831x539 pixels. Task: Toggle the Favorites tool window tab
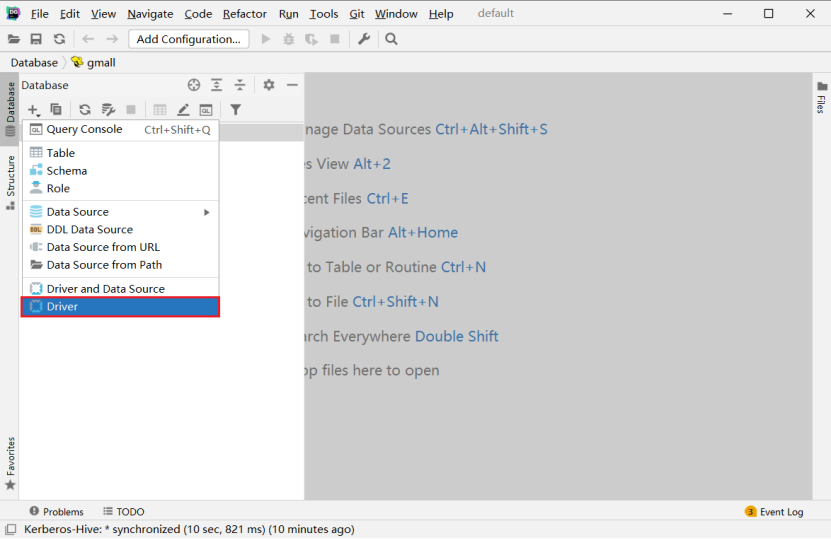tap(10, 463)
